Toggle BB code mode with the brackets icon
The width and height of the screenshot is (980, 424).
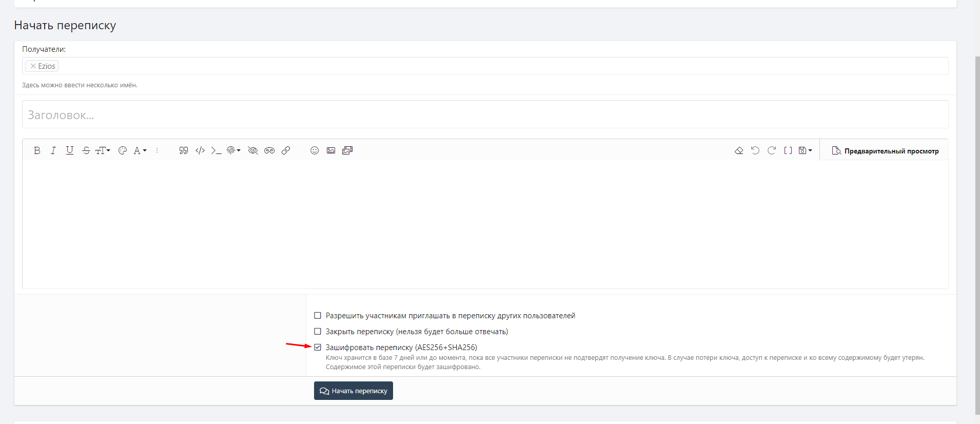[x=788, y=150]
